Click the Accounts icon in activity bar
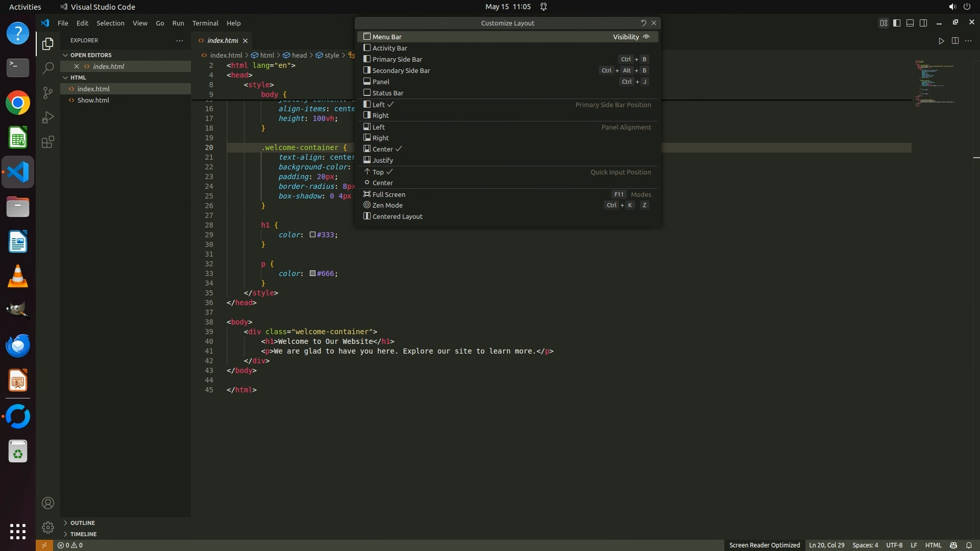This screenshot has height=551, width=980. [48, 503]
